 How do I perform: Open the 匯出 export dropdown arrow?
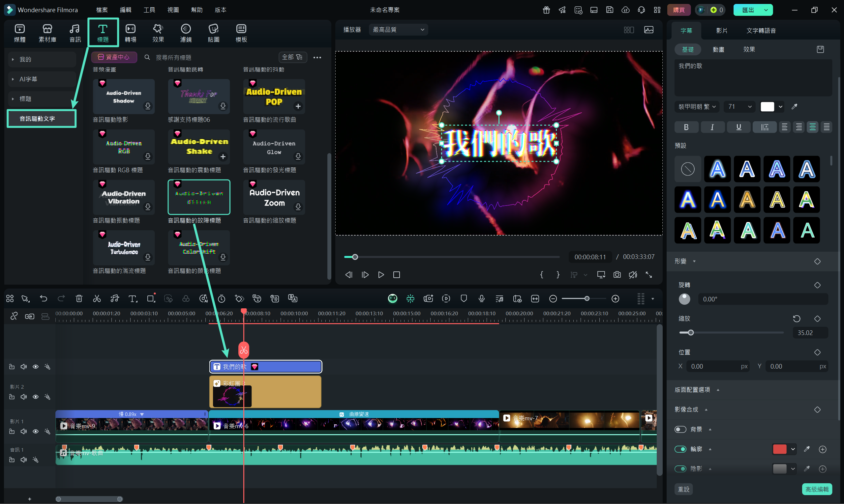[x=766, y=10]
